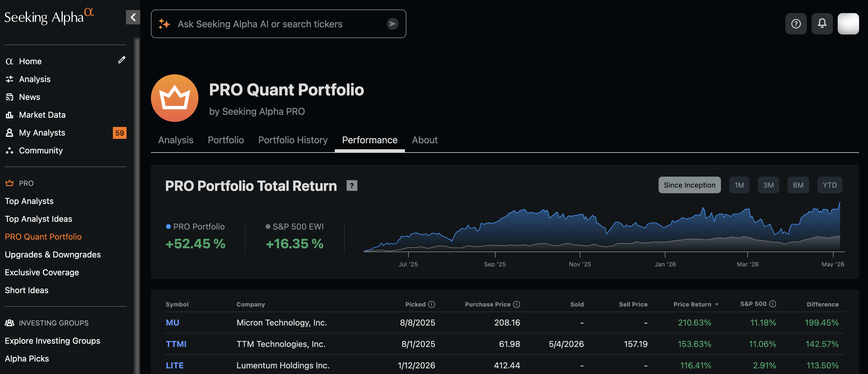
Task: Click the AI sparkle icon in search bar
Action: coord(164,24)
